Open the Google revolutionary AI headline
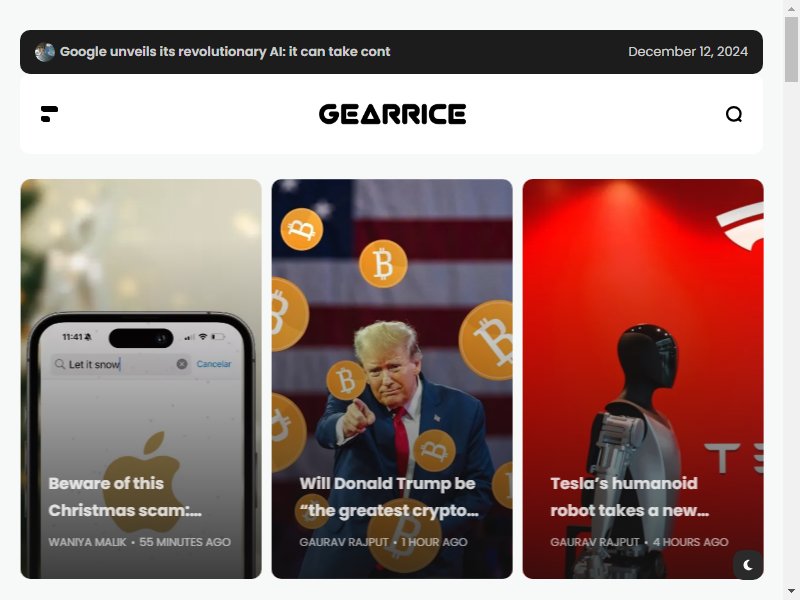The height and width of the screenshot is (600, 800). point(225,52)
